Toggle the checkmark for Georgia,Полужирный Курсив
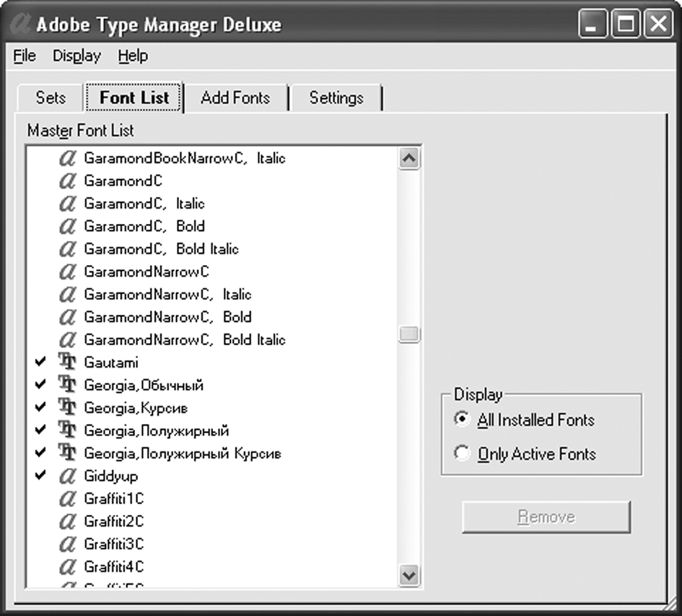The height and width of the screenshot is (616, 682). click(x=40, y=452)
